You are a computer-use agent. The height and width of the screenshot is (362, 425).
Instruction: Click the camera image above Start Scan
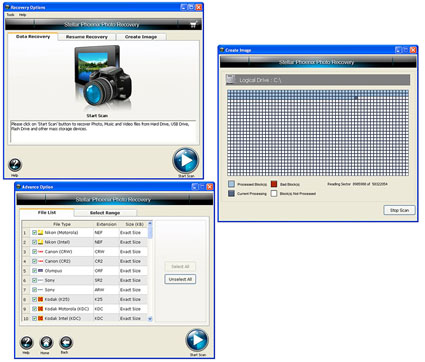(103, 77)
